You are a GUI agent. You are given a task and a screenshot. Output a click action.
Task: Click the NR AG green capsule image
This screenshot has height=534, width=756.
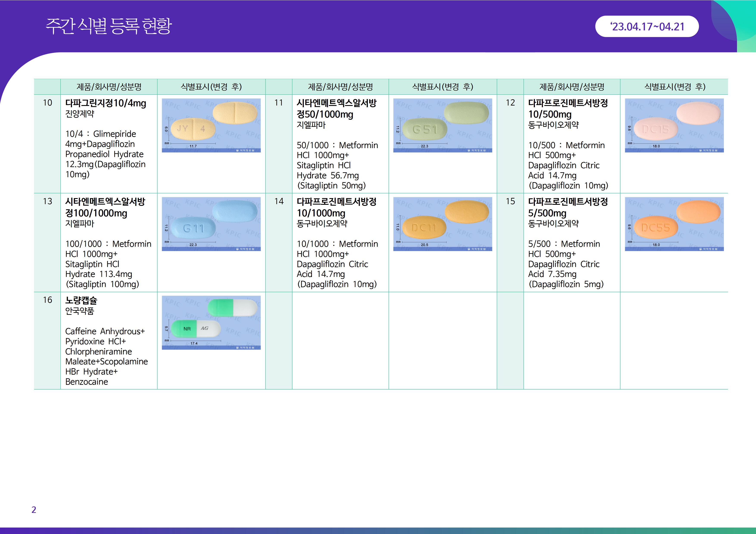coord(211,322)
